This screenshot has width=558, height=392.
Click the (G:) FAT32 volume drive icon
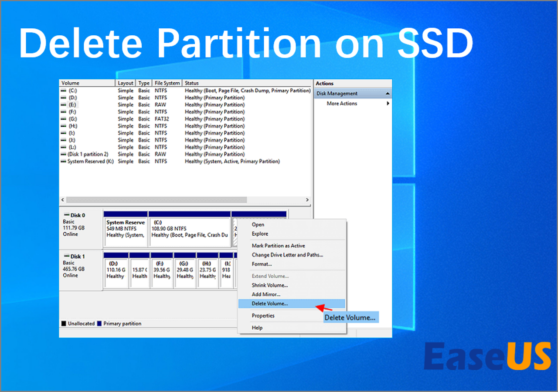[x=64, y=119]
